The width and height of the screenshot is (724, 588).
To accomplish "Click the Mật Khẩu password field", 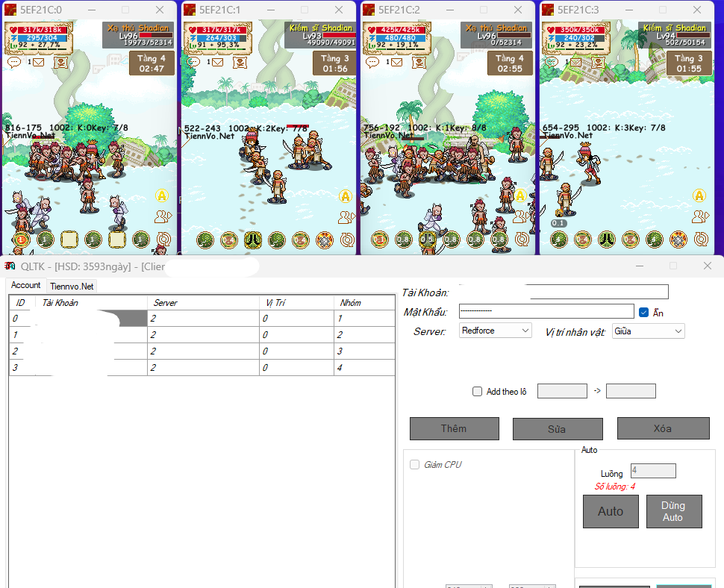I will pos(546,311).
